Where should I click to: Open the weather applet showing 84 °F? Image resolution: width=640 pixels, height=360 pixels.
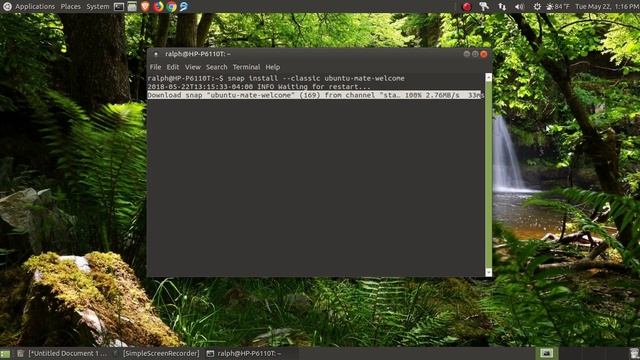pos(558,7)
